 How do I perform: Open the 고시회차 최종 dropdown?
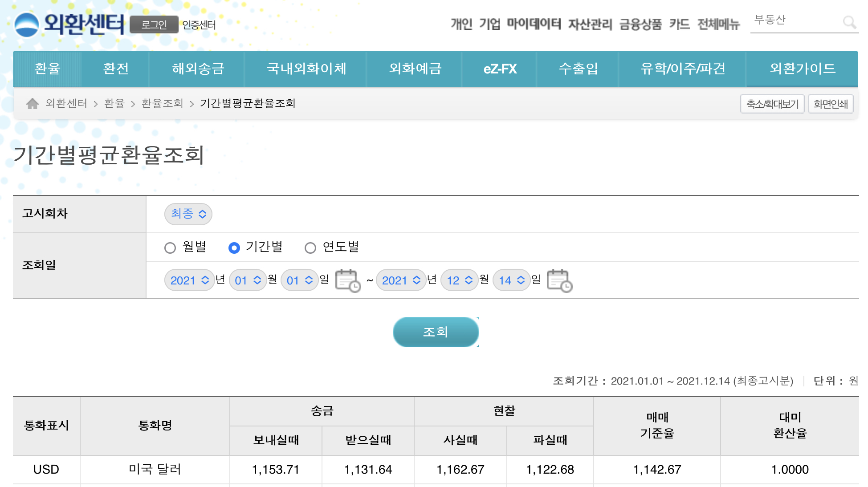coord(188,214)
